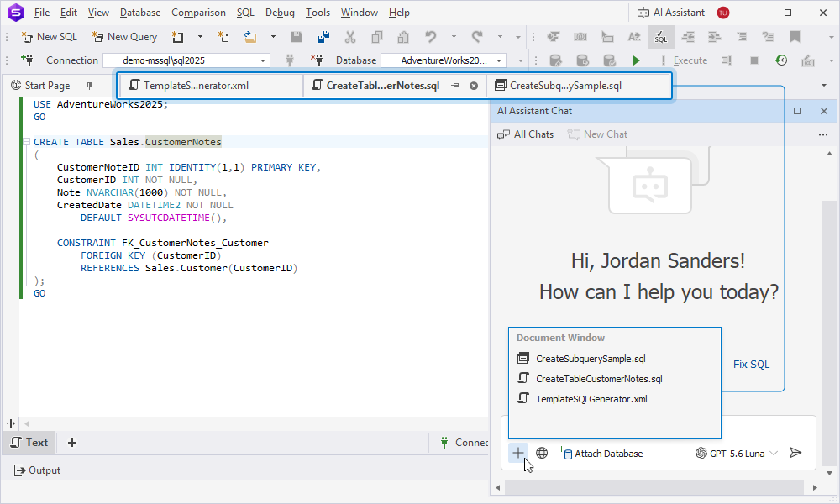Open the File menu

point(42,13)
